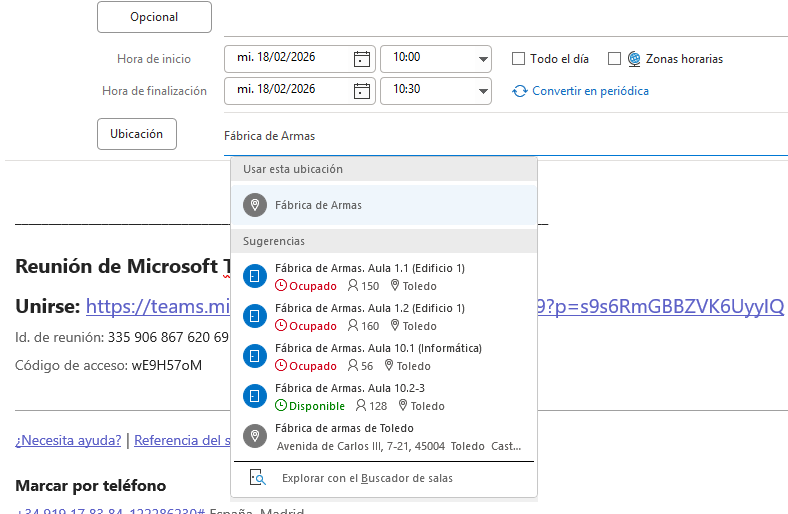Click the Disponible status of Aula 10.2-3

tap(310, 406)
